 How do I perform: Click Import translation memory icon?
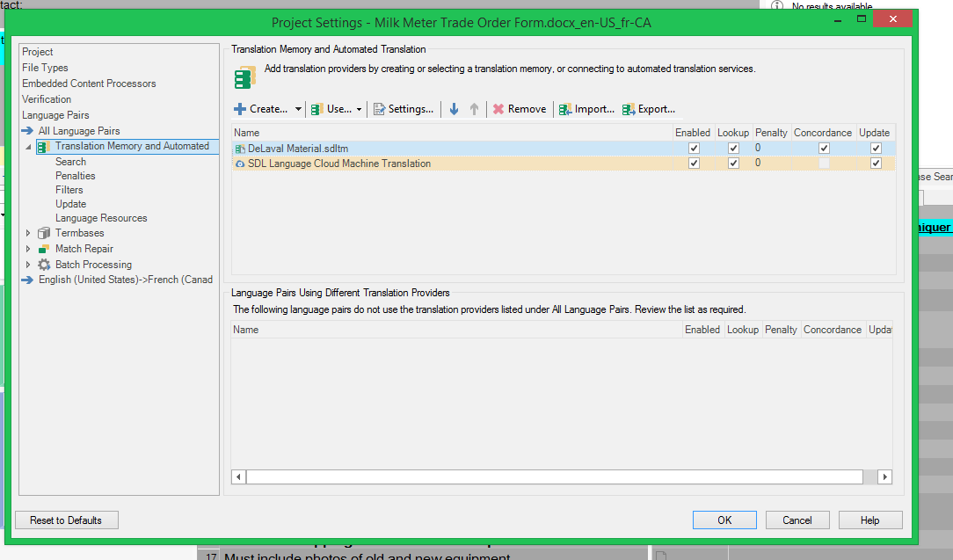pyautogui.click(x=565, y=109)
